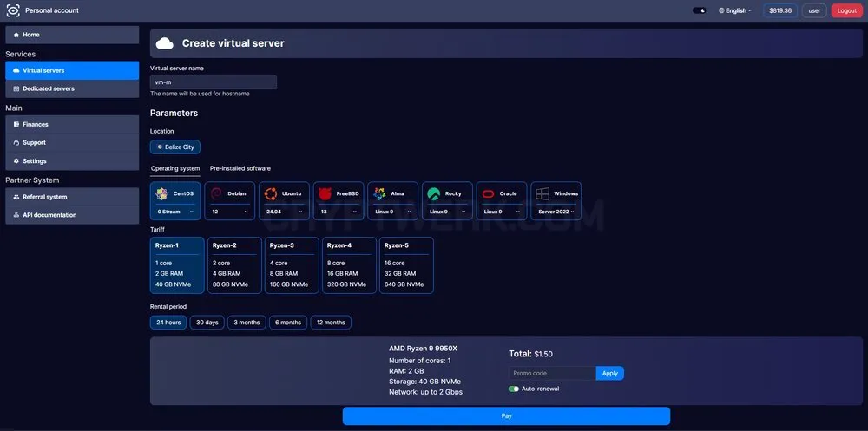
Task: Click the gear icon beside Settings
Action: pos(16,161)
